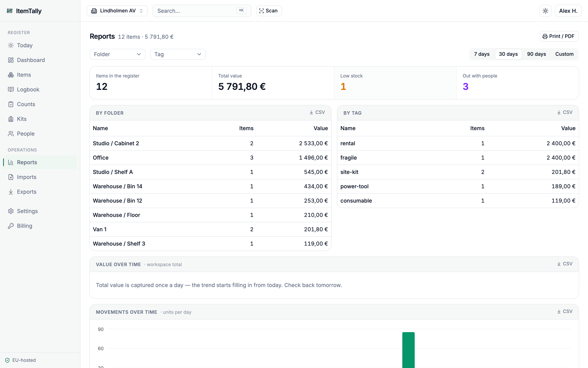Open the Lindholmen AV workspace switcher
Screen dimensions: 588x368
117,11
